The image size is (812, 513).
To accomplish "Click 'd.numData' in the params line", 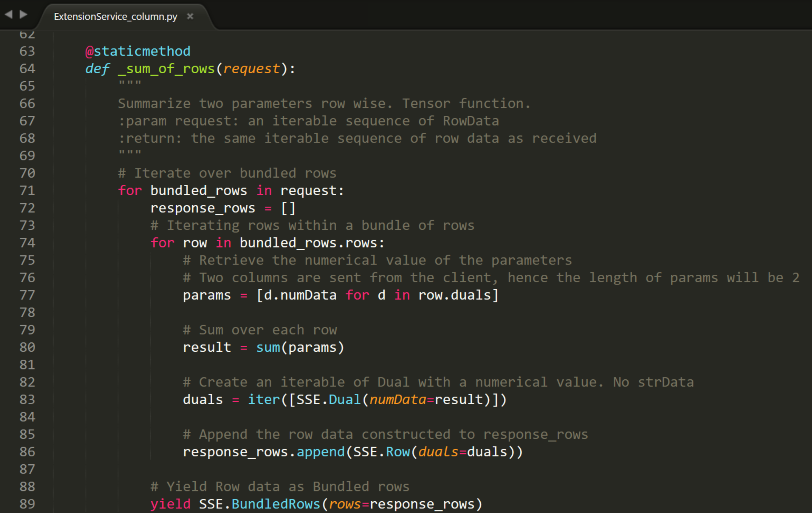I will click(x=300, y=295).
